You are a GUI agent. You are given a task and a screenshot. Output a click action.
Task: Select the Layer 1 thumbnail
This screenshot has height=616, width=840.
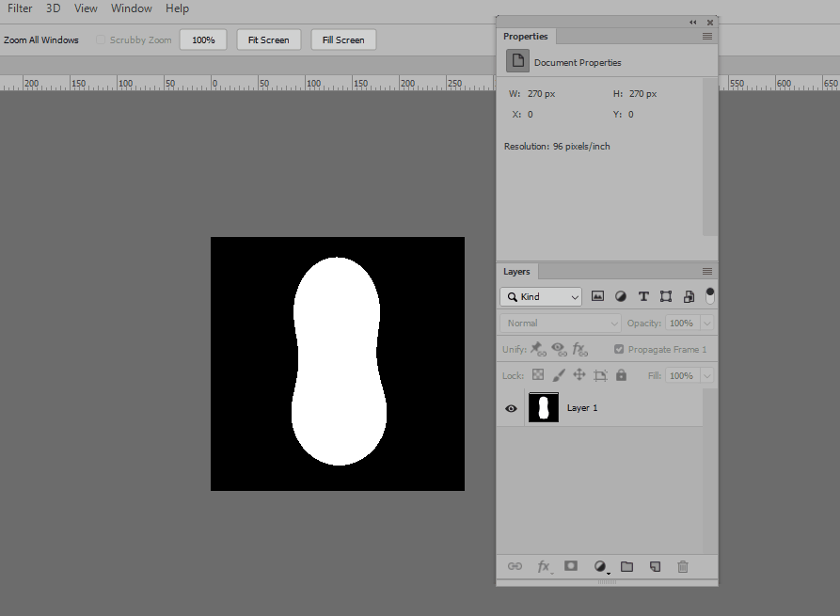[x=543, y=408]
